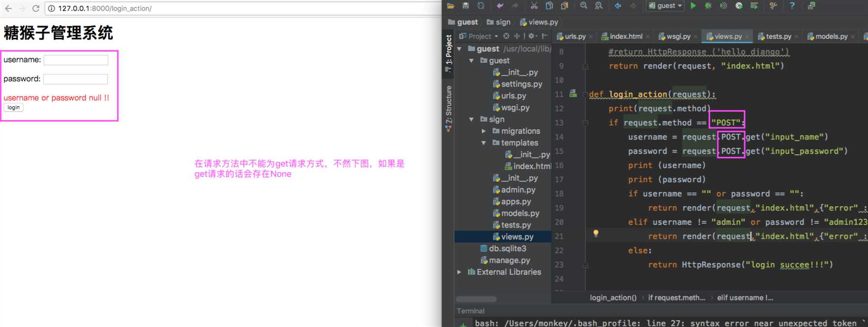Click the Synchronize icon in the toolbar

(x=481, y=6)
